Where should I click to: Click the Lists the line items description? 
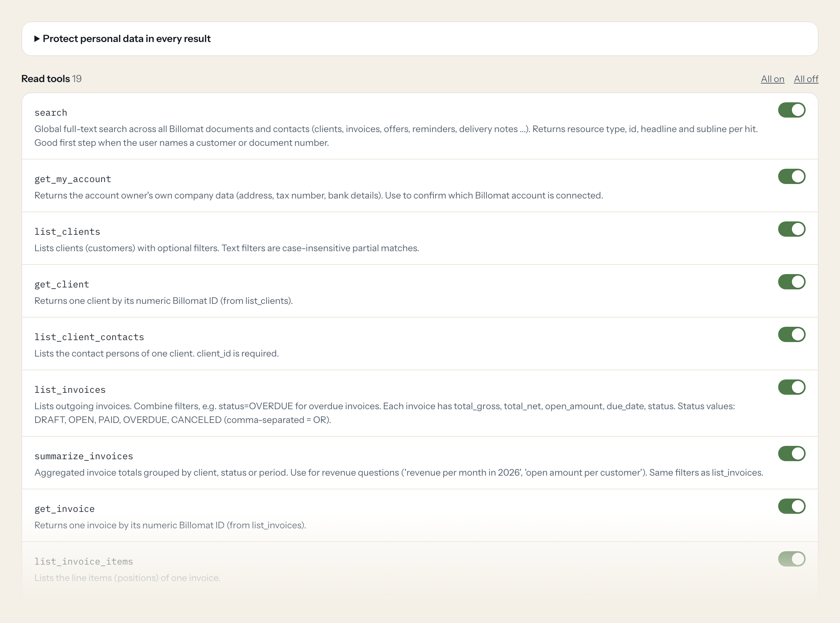[128, 578]
